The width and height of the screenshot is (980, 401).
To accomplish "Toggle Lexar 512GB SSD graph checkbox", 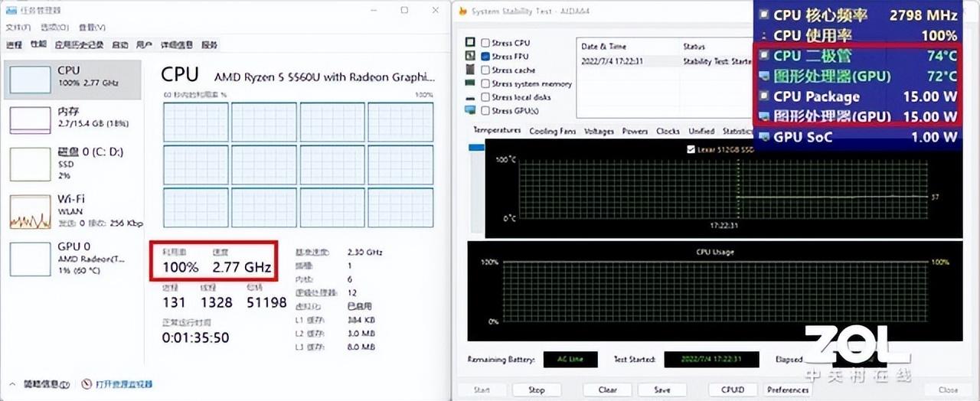I will 692,150.
